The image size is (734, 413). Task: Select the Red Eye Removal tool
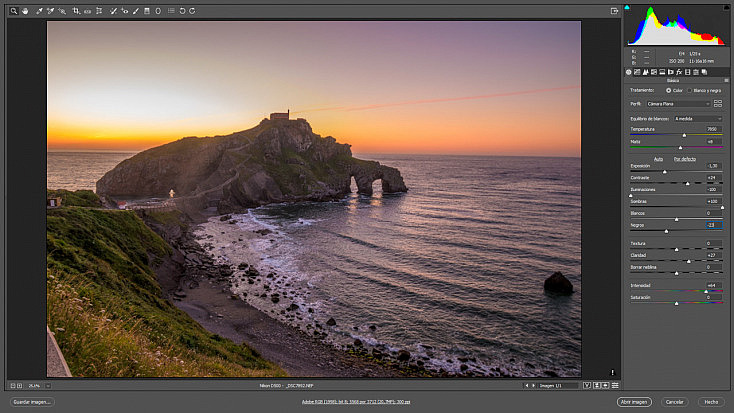125,11
